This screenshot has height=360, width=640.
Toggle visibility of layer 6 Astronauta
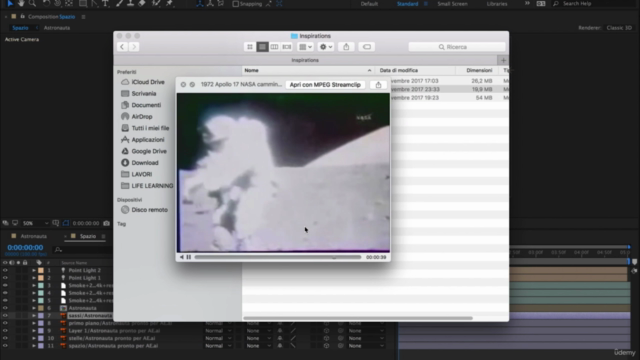click(x=5, y=308)
